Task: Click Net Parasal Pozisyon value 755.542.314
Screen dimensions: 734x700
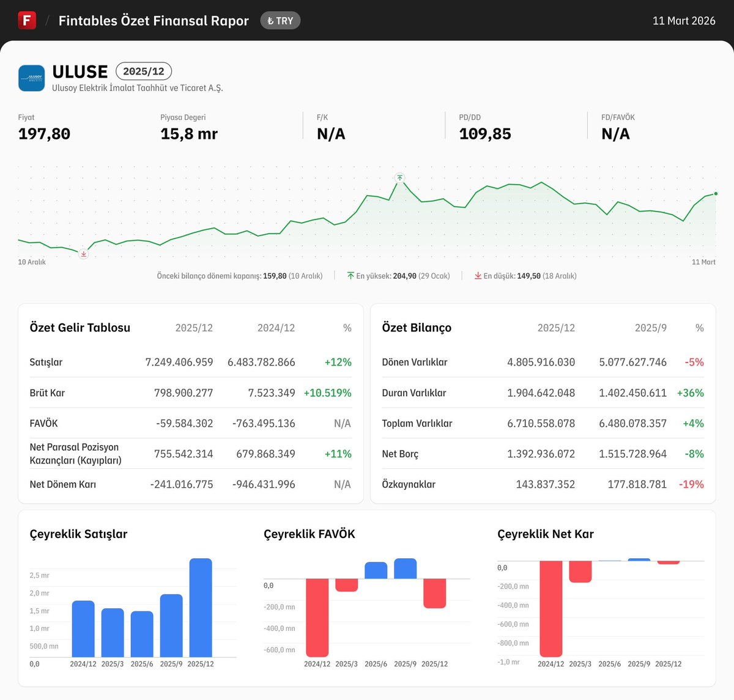Action: (x=183, y=454)
